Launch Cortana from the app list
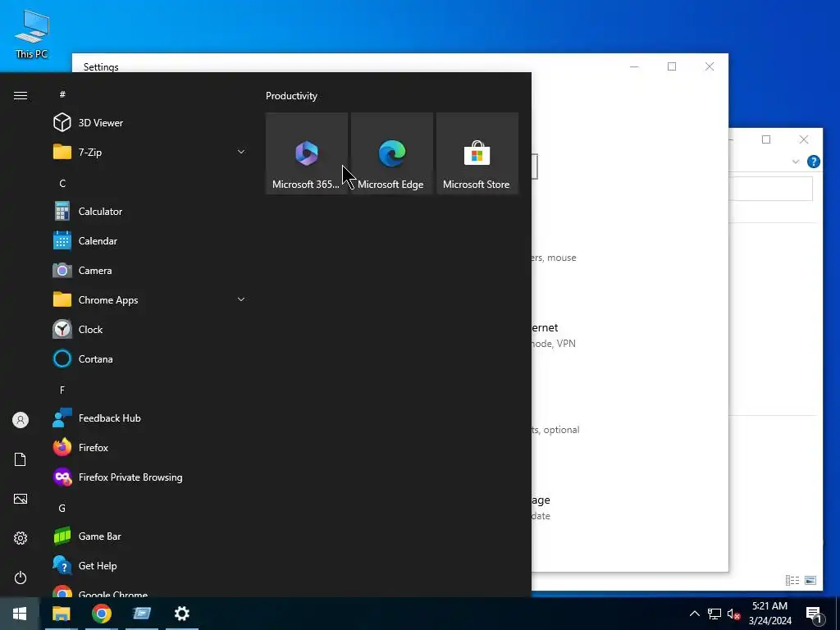Screen dimensions: 840x630 (150, 359)
